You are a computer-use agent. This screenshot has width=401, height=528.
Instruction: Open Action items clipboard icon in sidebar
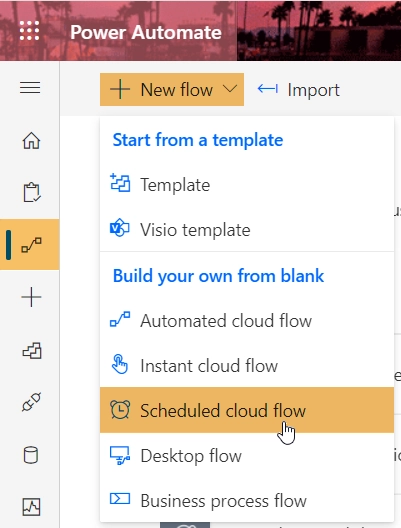tap(32, 192)
